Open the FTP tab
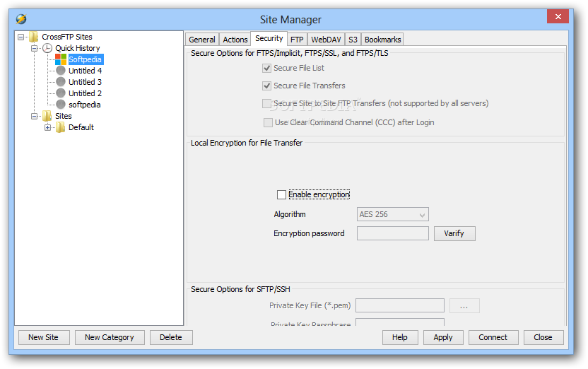Image resolution: width=588 pixels, height=369 pixels. click(x=297, y=40)
